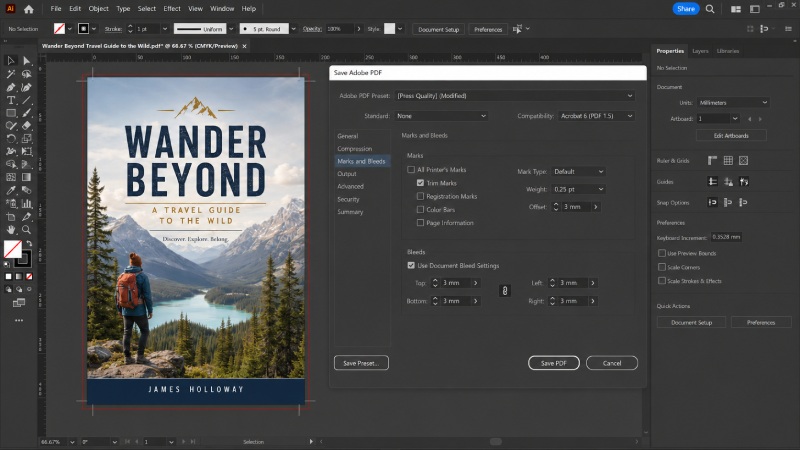Select Compression in PDF options list
The width and height of the screenshot is (800, 450).
355,148
